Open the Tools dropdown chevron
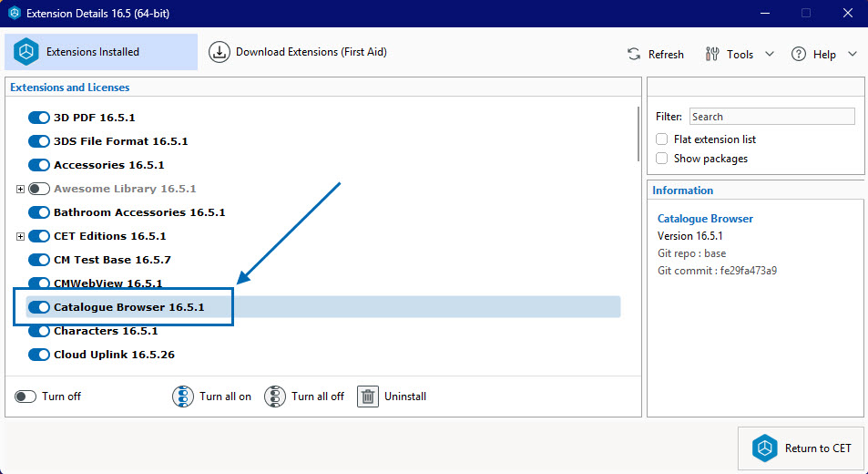The height and width of the screenshot is (474, 868). pyautogui.click(x=770, y=55)
